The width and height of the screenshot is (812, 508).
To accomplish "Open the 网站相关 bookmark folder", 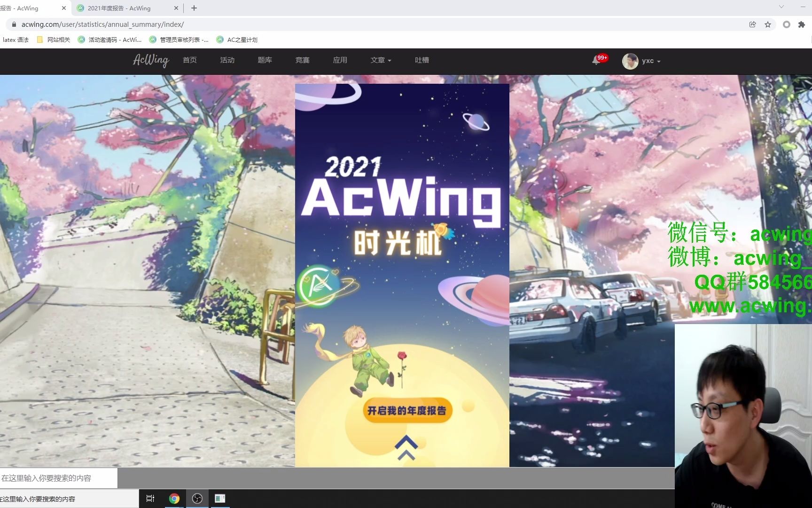I will [x=54, y=40].
